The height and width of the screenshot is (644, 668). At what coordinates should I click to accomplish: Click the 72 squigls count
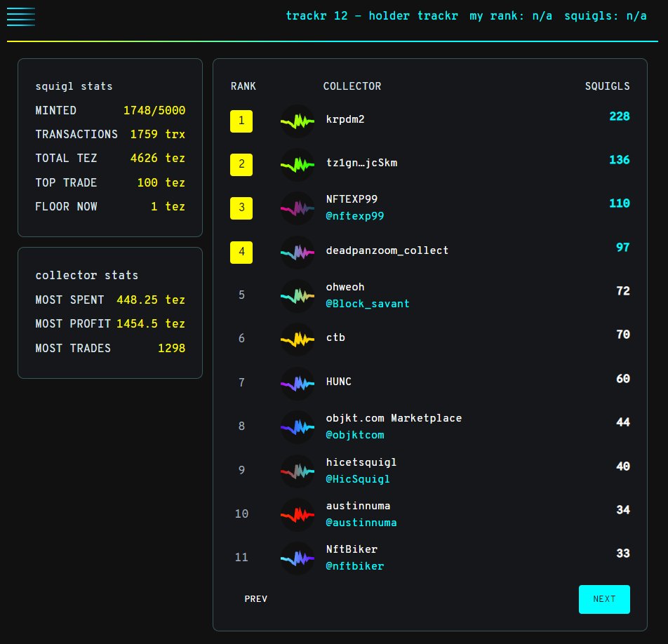click(x=623, y=291)
